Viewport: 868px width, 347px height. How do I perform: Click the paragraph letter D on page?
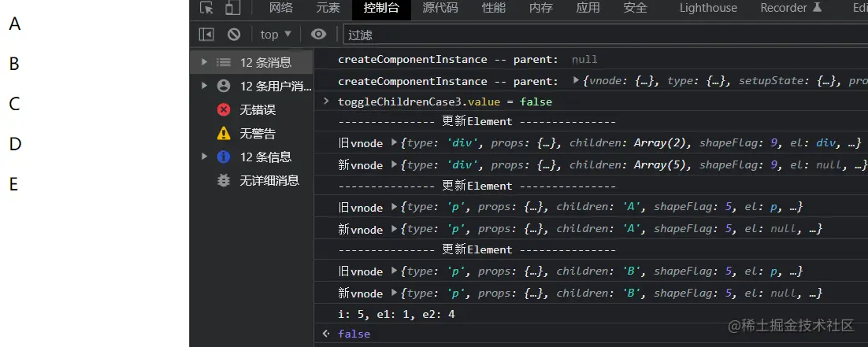pyautogui.click(x=15, y=144)
